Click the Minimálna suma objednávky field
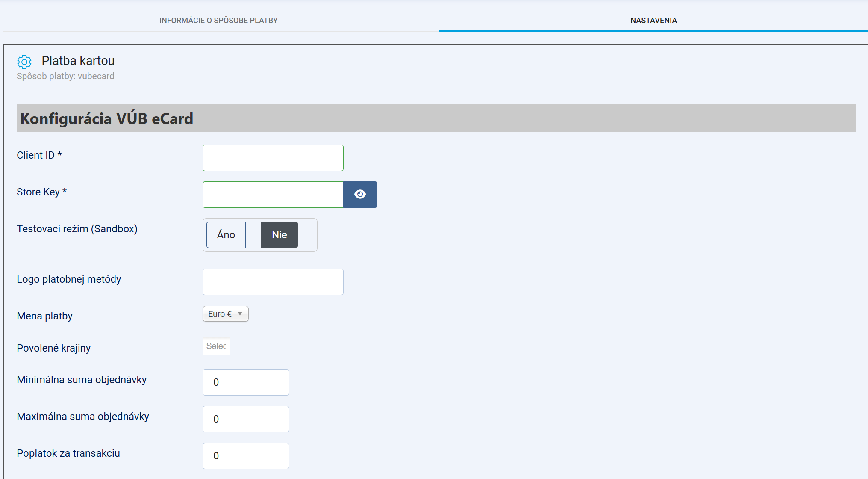Screen dimensions: 868x479 click(x=246, y=382)
